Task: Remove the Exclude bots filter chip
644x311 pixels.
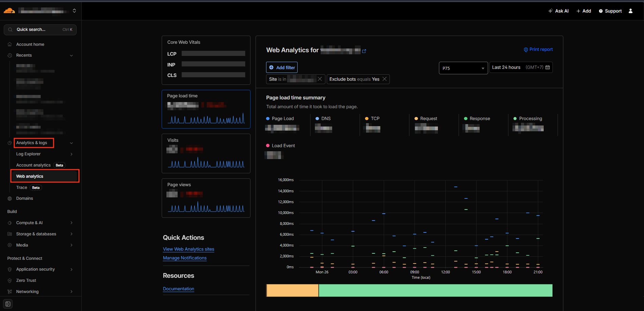Action: tap(385, 79)
